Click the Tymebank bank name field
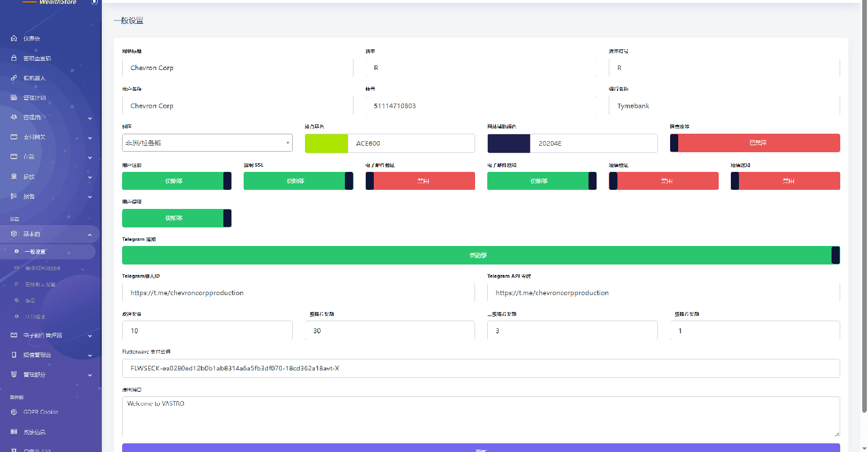The height and width of the screenshot is (452, 868). tap(724, 106)
